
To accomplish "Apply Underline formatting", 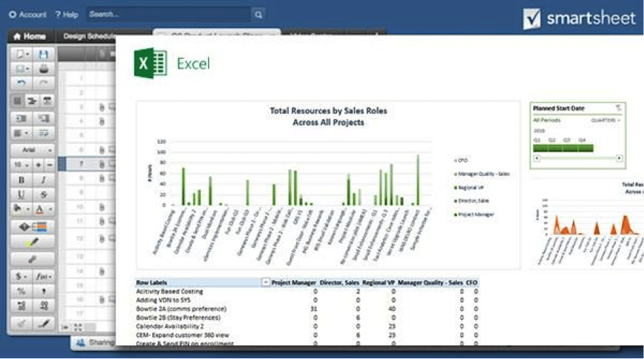I will [21, 195].
